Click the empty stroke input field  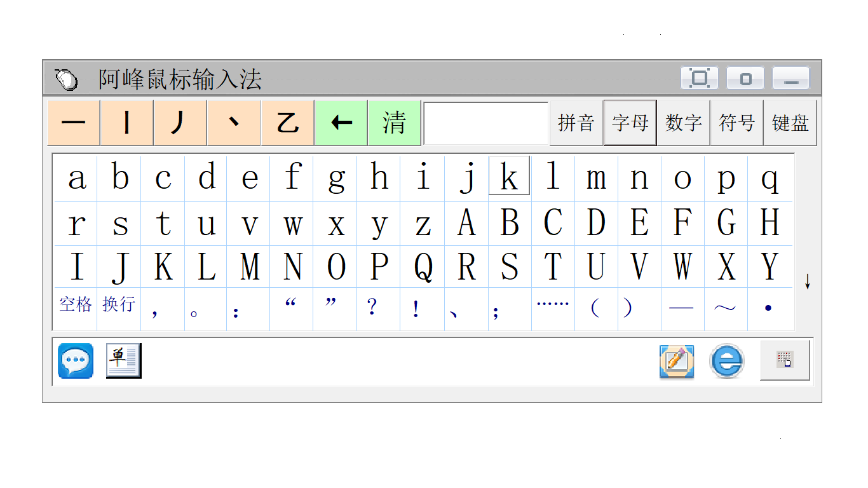pyautogui.click(x=486, y=123)
